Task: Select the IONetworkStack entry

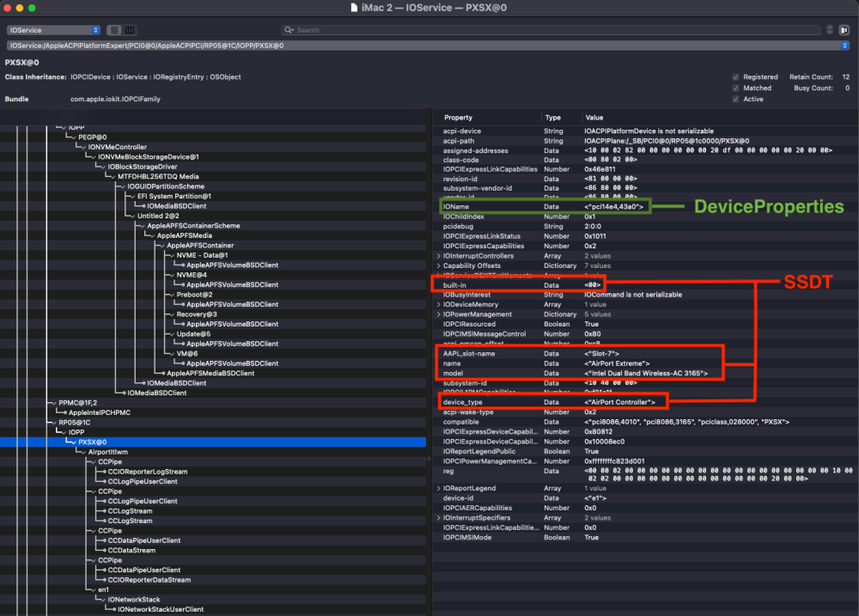Action: click(x=134, y=600)
